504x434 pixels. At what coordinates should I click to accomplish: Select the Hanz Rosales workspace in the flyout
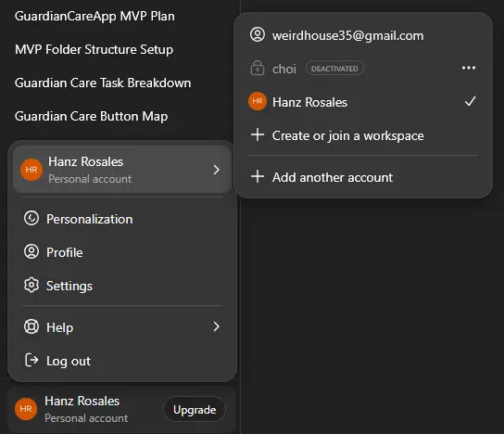click(363, 102)
